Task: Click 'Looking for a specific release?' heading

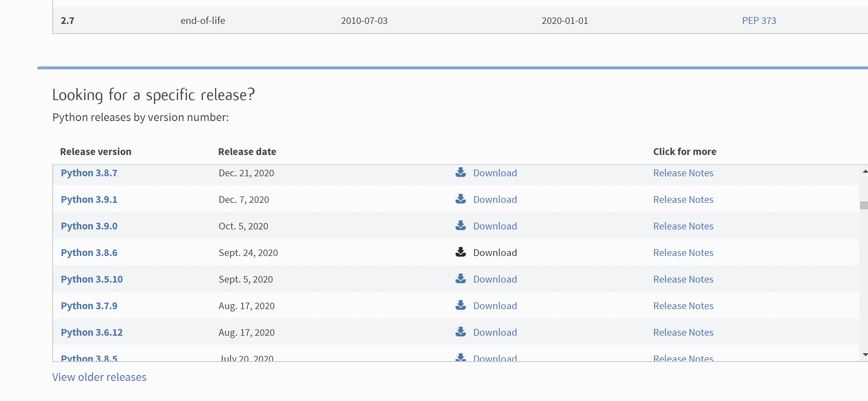Action: tap(154, 95)
